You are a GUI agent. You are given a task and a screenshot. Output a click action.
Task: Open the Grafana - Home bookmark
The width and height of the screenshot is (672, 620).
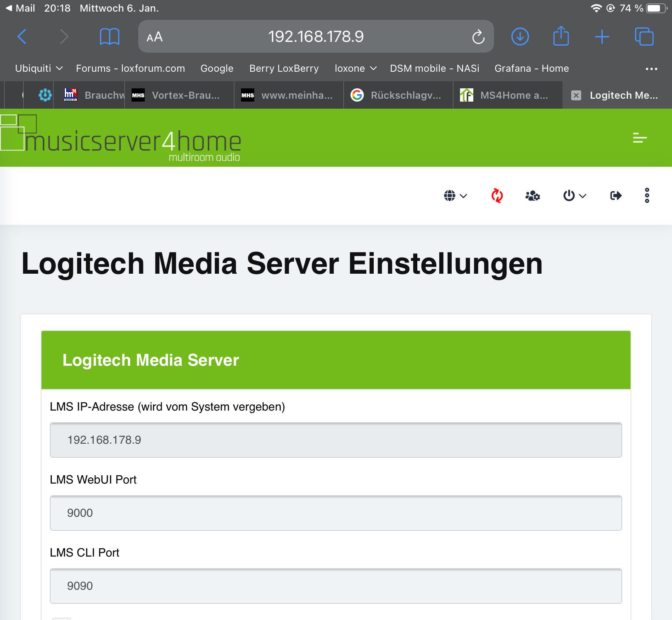click(532, 68)
